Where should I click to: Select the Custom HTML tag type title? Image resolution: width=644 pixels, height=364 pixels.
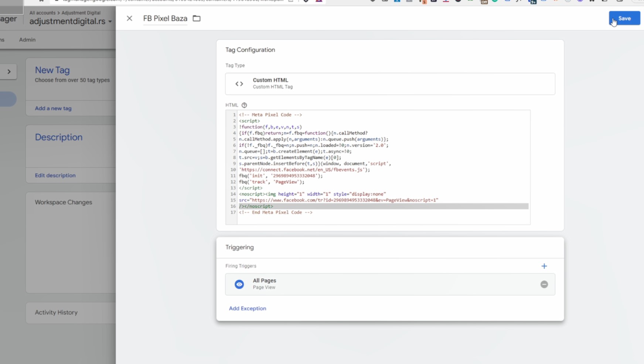click(270, 80)
